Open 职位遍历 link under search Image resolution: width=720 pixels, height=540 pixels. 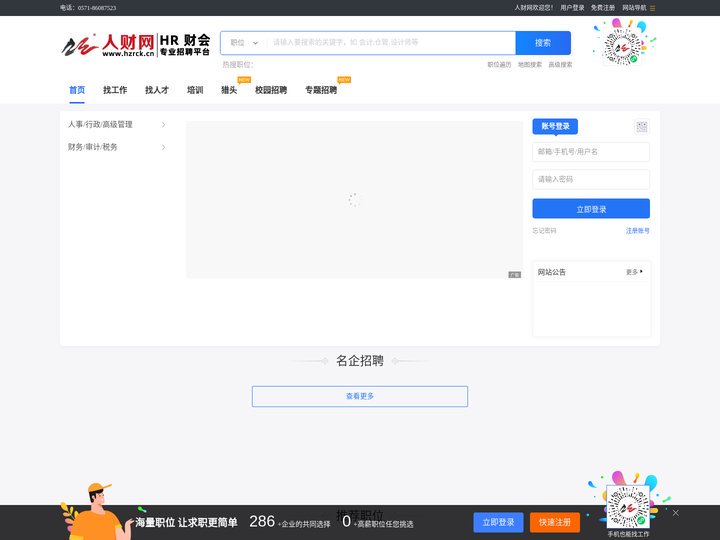(x=499, y=65)
